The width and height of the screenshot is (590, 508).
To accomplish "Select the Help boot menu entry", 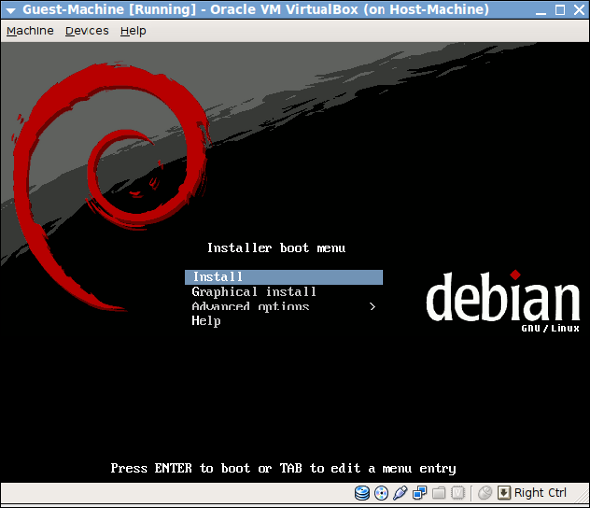I will pyautogui.click(x=284, y=321).
